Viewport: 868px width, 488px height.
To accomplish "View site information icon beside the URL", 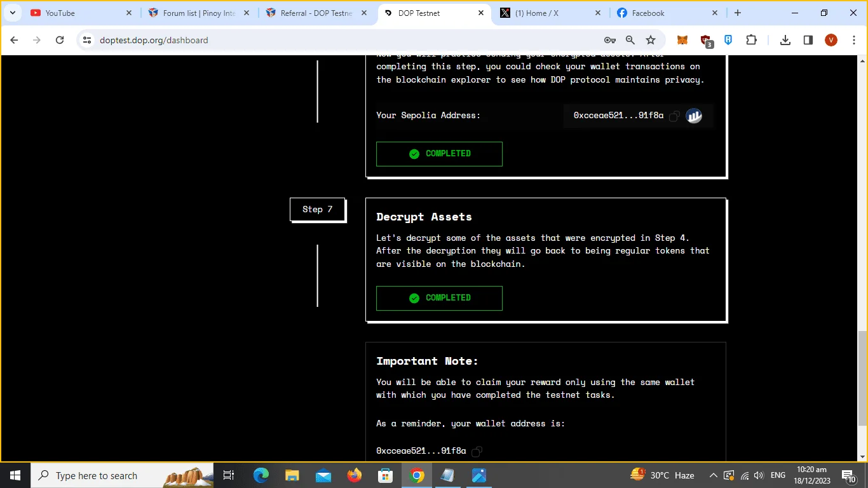I will (88, 40).
